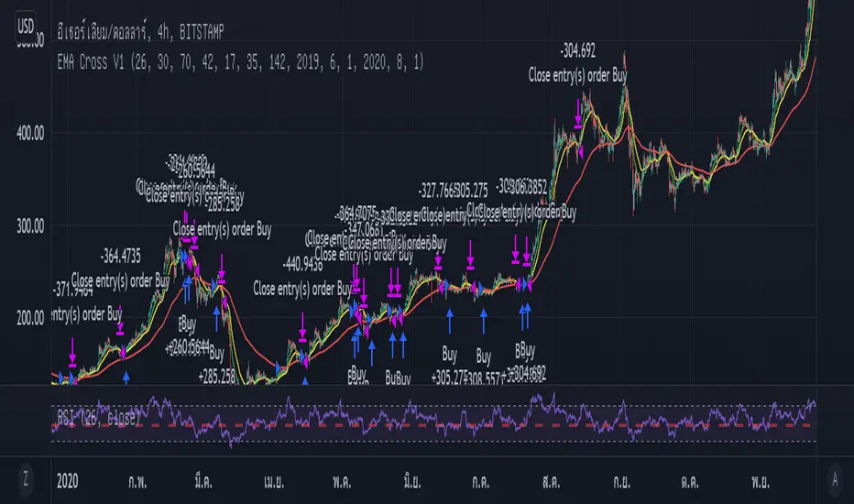Click the 400.00 price axis label
This screenshot has height=504, width=854.
[x=30, y=133]
